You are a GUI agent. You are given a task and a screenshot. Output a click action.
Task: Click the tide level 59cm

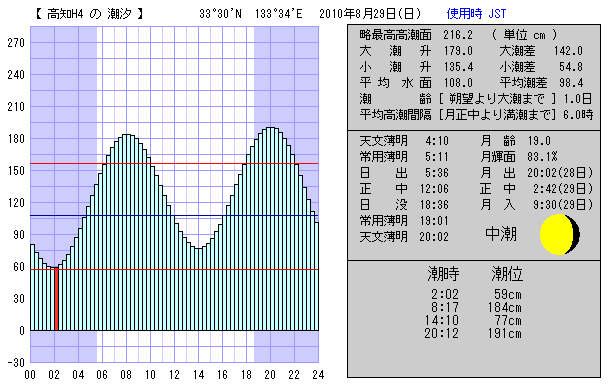point(508,294)
